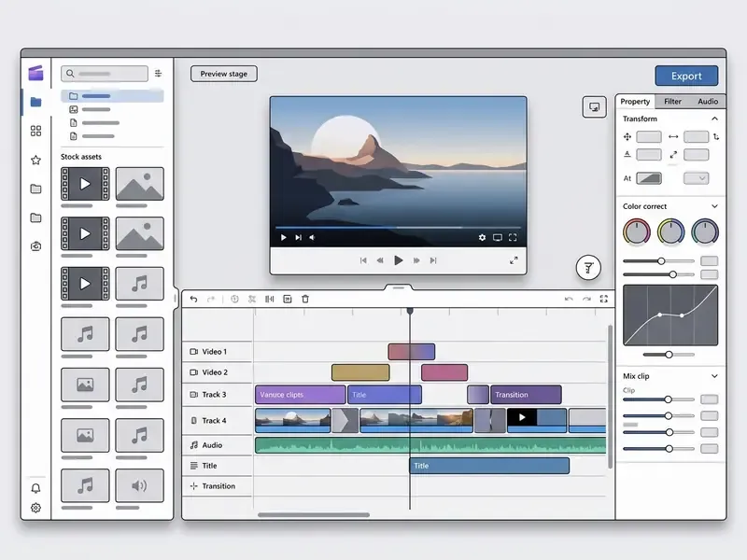The width and height of the screenshot is (747, 560).
Task: Click the purple clapperboard app logo
Action: [x=35, y=73]
